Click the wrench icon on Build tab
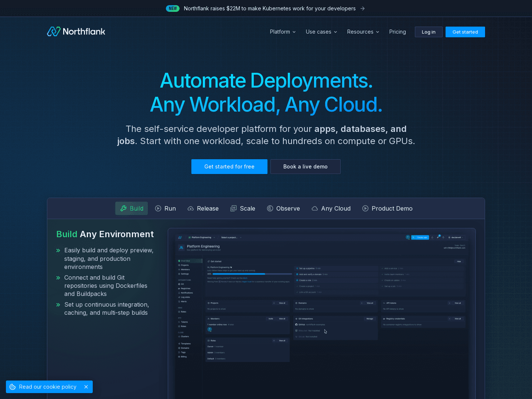Image resolution: width=532 pixels, height=399 pixels. coord(123,208)
